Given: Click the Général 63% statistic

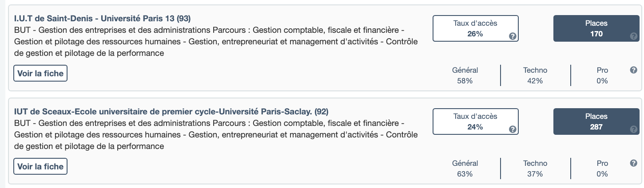Looking at the screenshot, I should tap(465, 168).
